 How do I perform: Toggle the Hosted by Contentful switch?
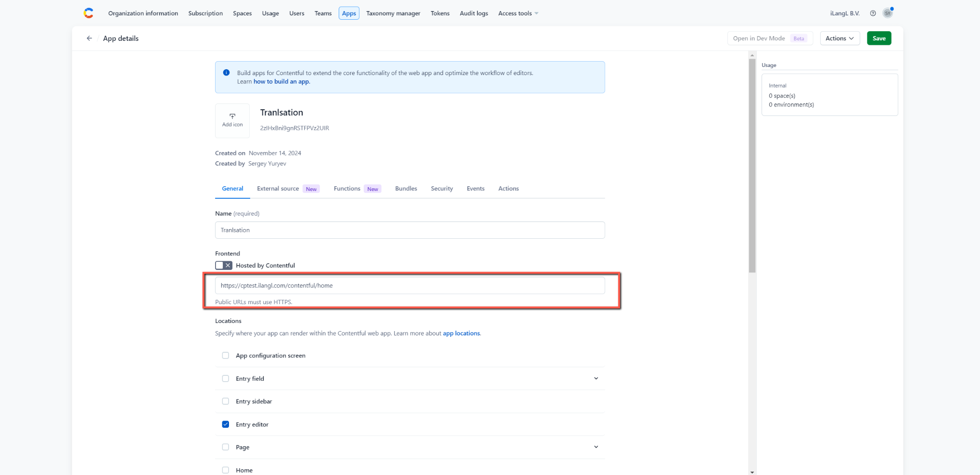click(x=224, y=266)
